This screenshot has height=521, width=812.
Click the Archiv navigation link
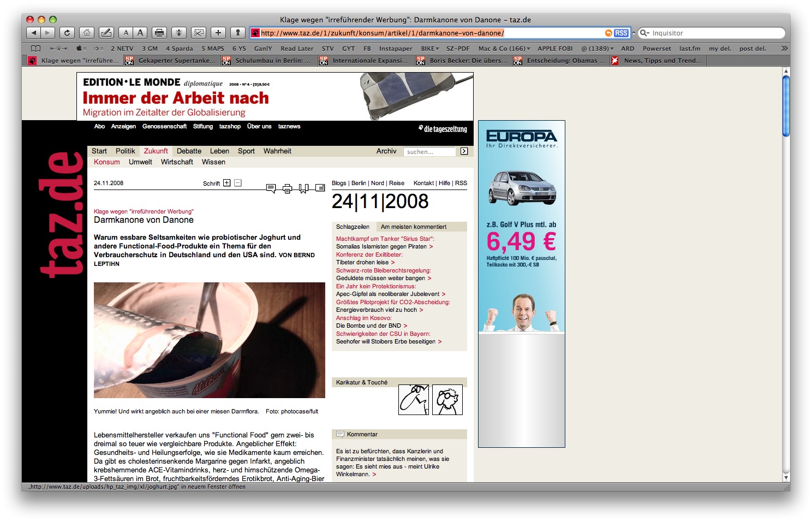click(386, 151)
